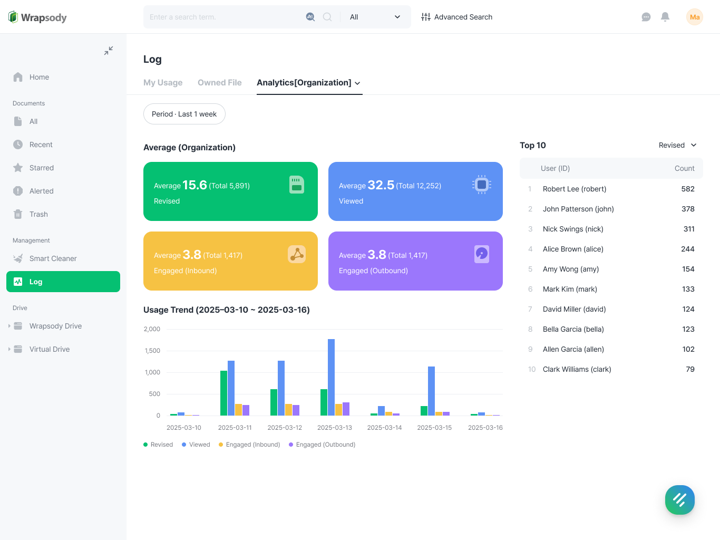
Task: Expand the Wrapsody Drive tree item
Action: pyautogui.click(x=10, y=326)
